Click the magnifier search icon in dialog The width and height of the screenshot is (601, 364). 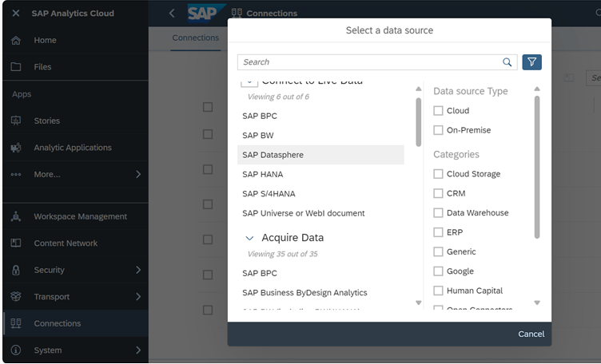click(507, 62)
